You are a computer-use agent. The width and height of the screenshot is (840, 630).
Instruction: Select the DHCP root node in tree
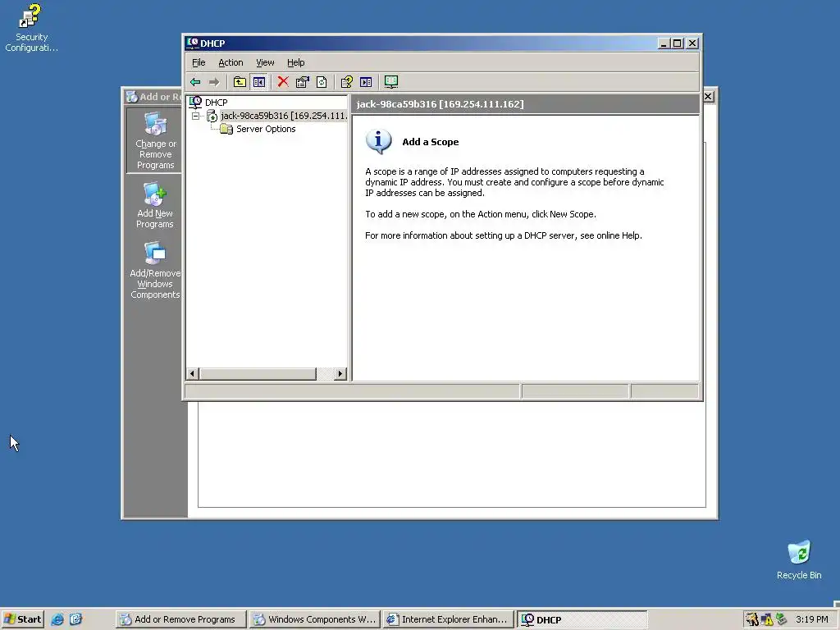(x=216, y=103)
